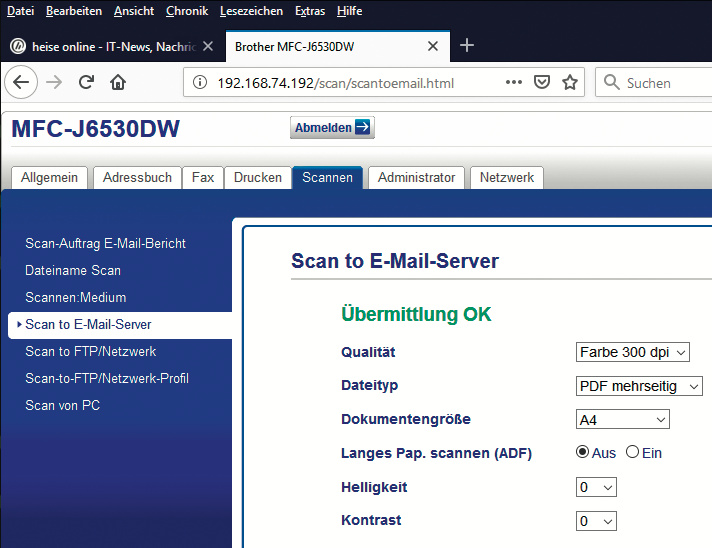Open Scan-to-FTP/Netzwerk-Profil sidebar link
Screen dimensions: 712x548
107,379
